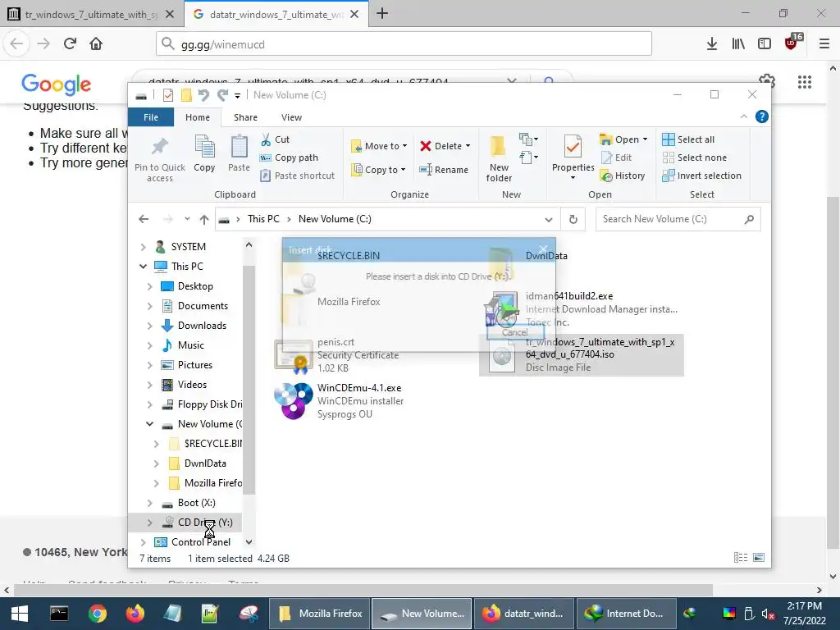
Task: Select Pictures in navigation tree
Action: (x=195, y=365)
